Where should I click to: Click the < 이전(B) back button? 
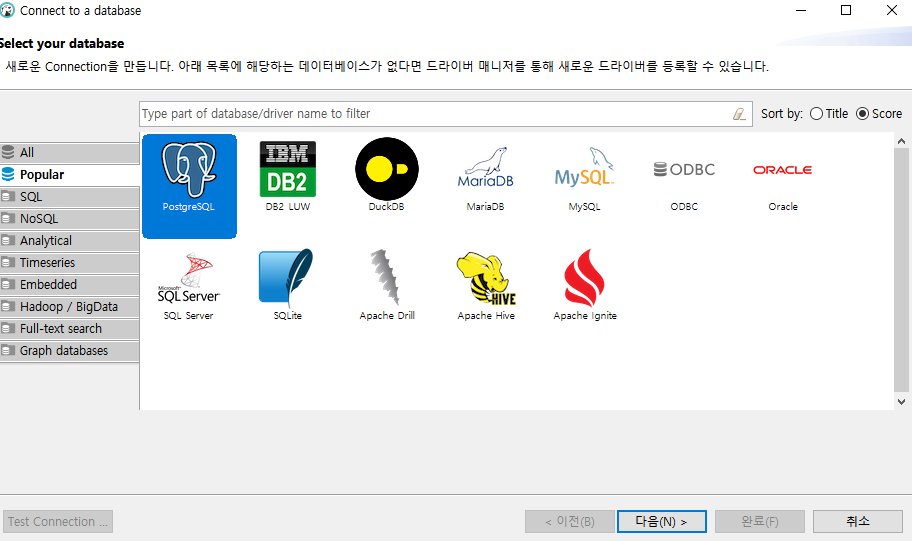(x=570, y=522)
